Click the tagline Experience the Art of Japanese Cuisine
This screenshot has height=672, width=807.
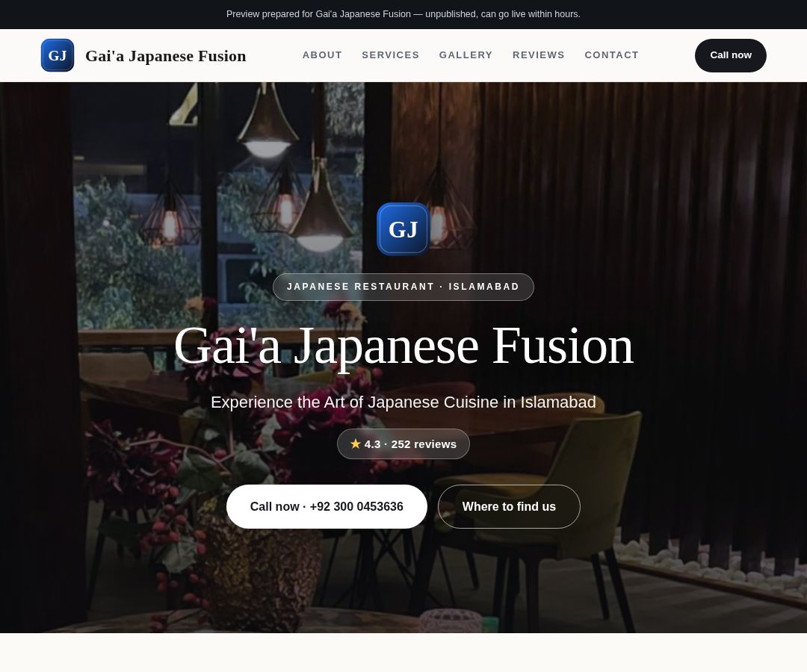point(403,402)
